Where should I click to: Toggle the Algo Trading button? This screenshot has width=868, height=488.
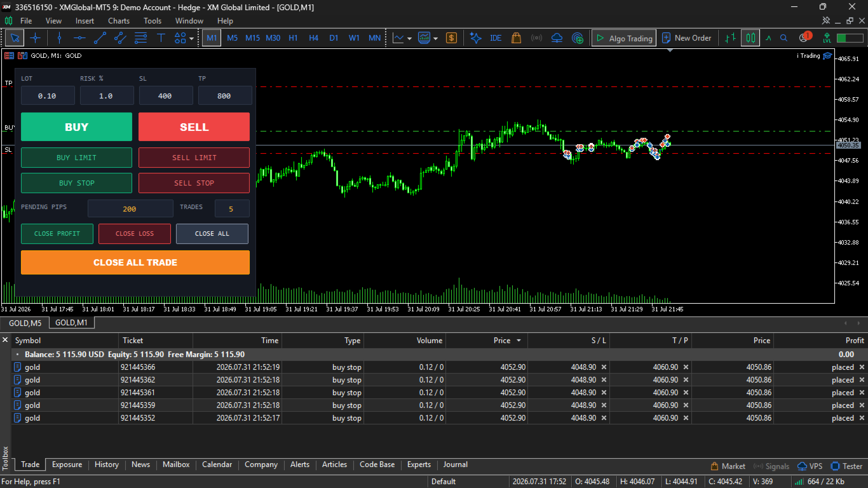pyautogui.click(x=624, y=38)
